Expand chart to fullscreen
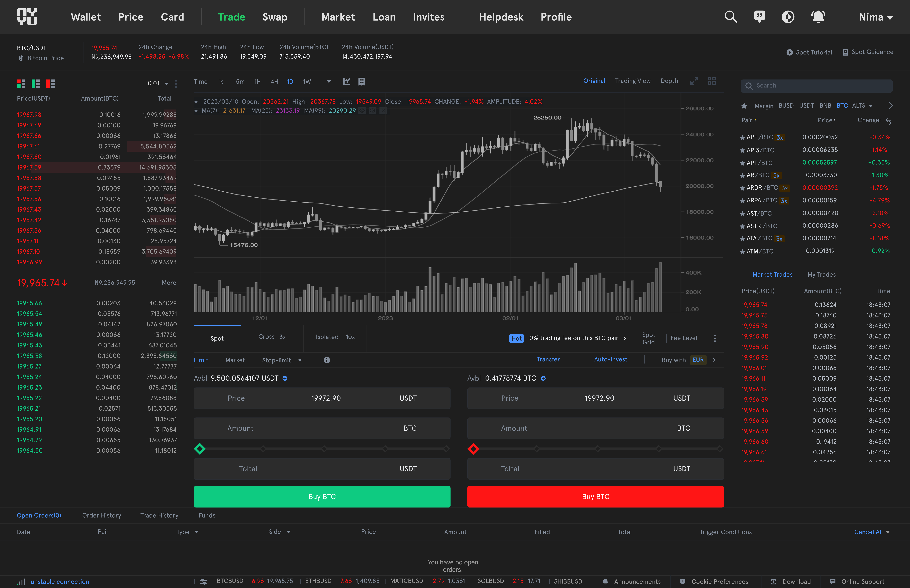The image size is (910, 588). click(x=694, y=81)
